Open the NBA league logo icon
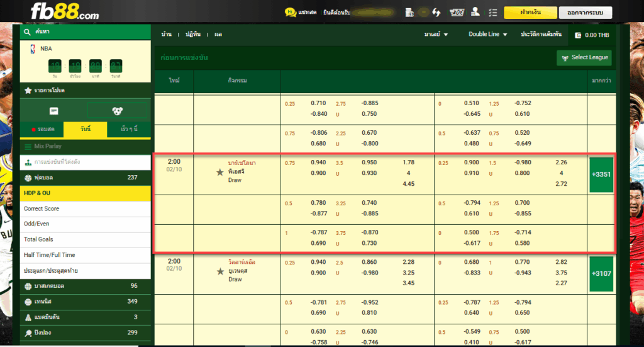The width and height of the screenshot is (644, 347). pos(33,49)
